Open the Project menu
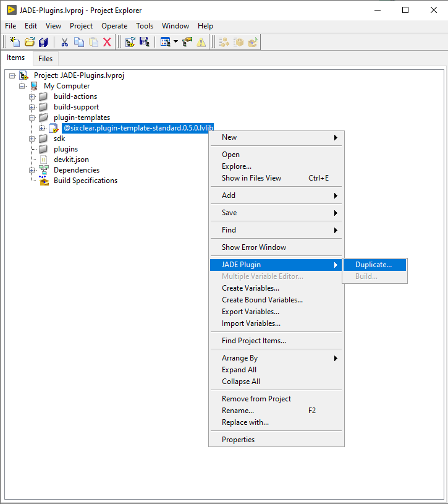This screenshot has width=448, height=504. pos(81,26)
